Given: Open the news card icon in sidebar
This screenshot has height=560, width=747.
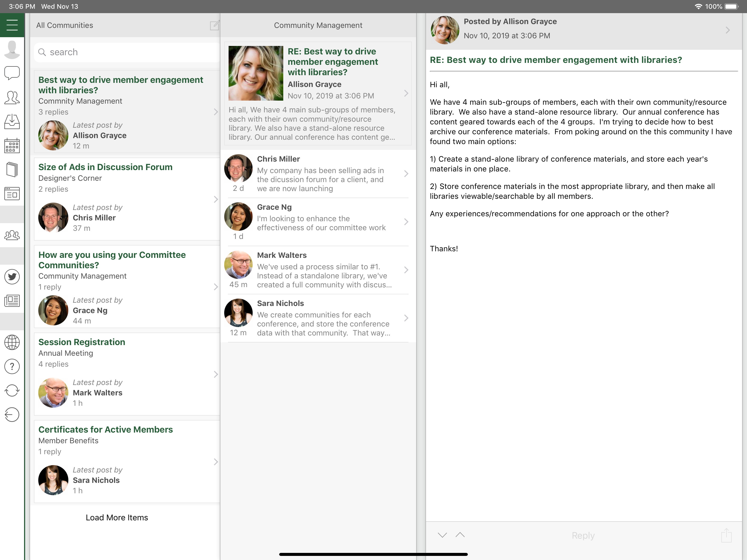Looking at the screenshot, I should point(12,194).
